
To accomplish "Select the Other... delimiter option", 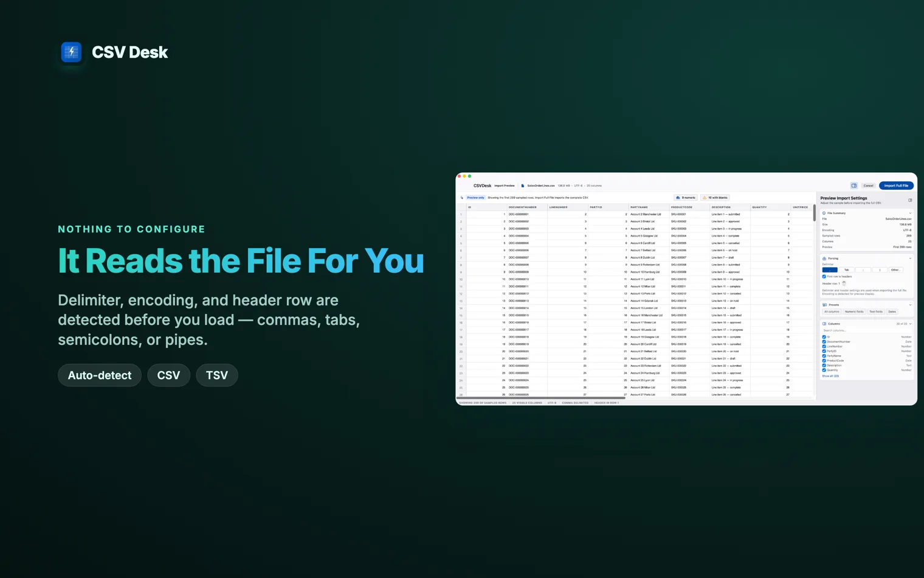I will pyautogui.click(x=895, y=270).
